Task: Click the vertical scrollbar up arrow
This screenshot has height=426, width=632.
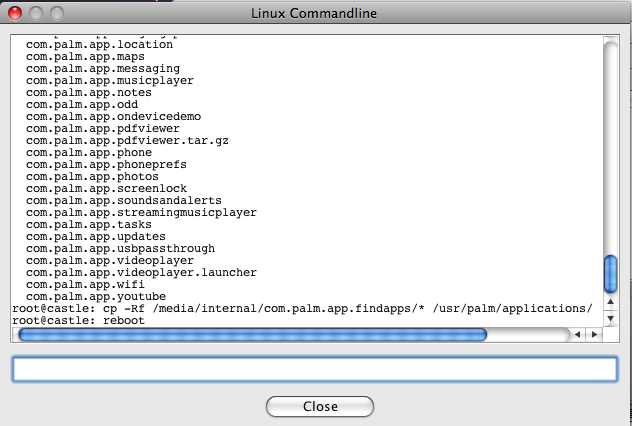Action: point(611,301)
